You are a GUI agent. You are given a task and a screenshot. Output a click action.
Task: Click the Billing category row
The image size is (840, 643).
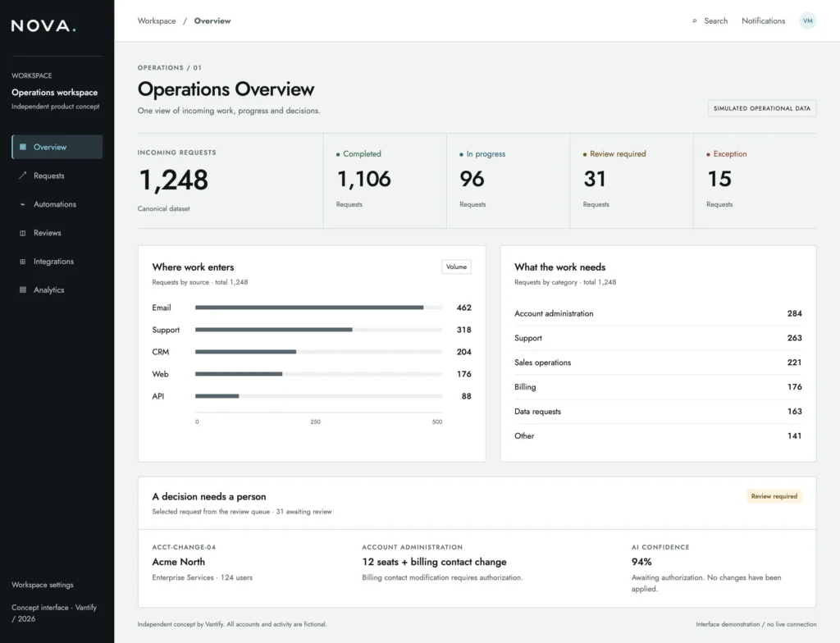tap(658, 387)
